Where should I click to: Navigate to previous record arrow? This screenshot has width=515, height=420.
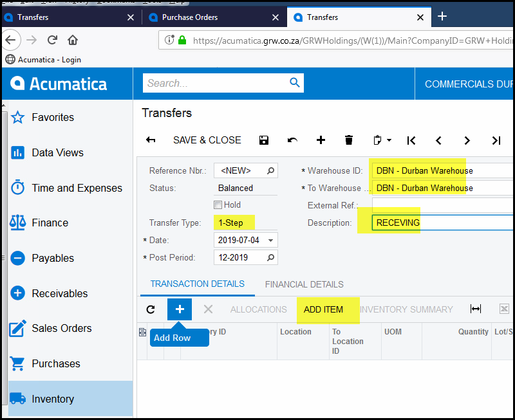click(x=439, y=140)
